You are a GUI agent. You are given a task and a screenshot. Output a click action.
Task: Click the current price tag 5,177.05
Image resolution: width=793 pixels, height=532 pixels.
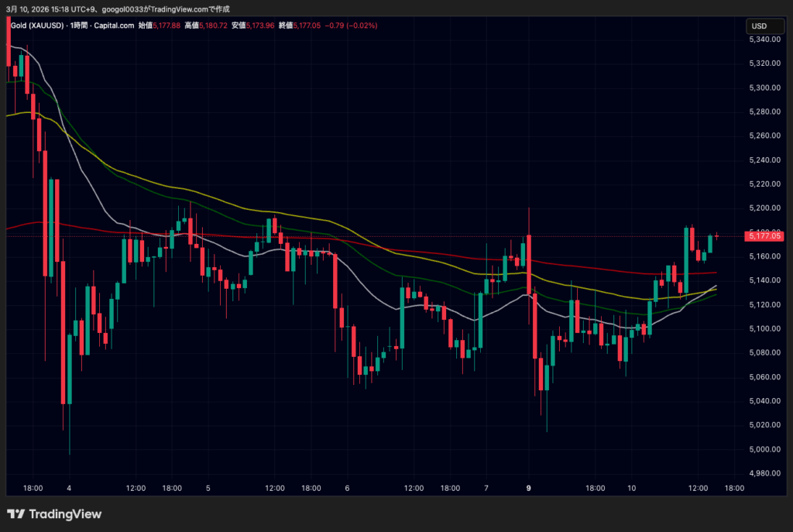click(x=765, y=235)
